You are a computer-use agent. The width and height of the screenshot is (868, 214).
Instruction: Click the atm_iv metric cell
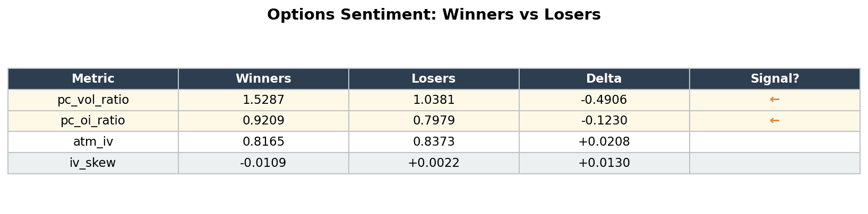pos(93,142)
